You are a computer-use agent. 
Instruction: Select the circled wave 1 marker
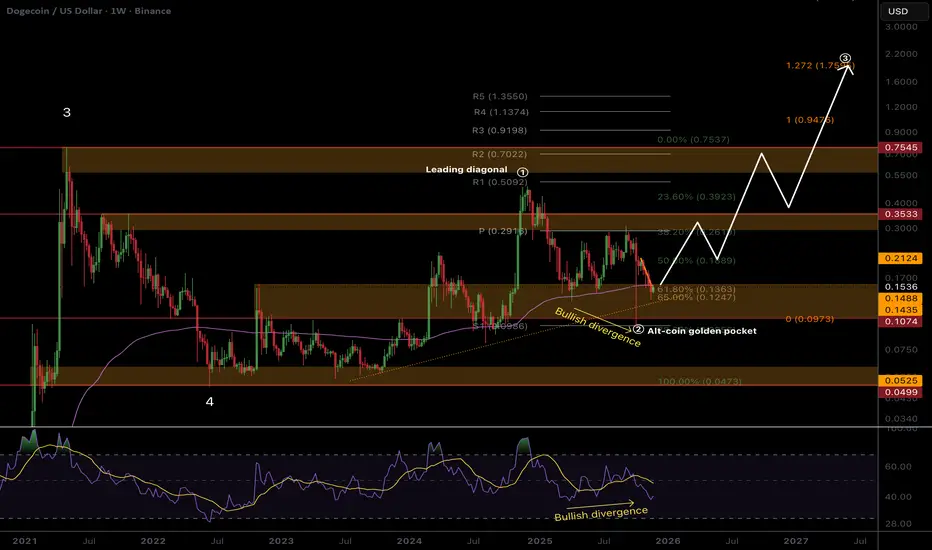(522, 173)
